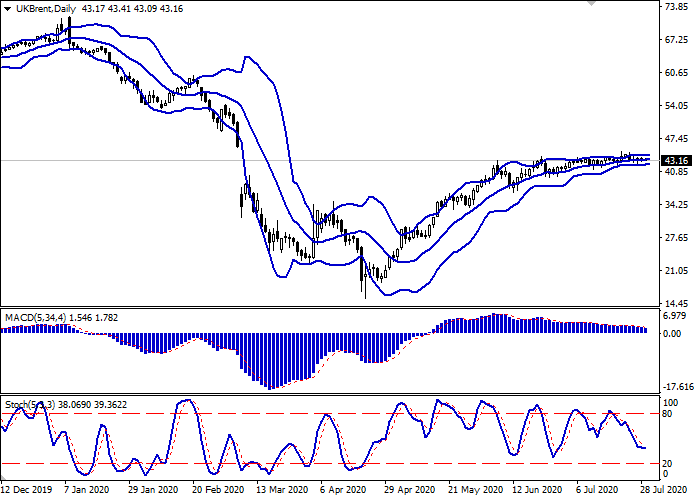
Task: Click the 29 Apr 2020 date label
Action: pos(409,491)
